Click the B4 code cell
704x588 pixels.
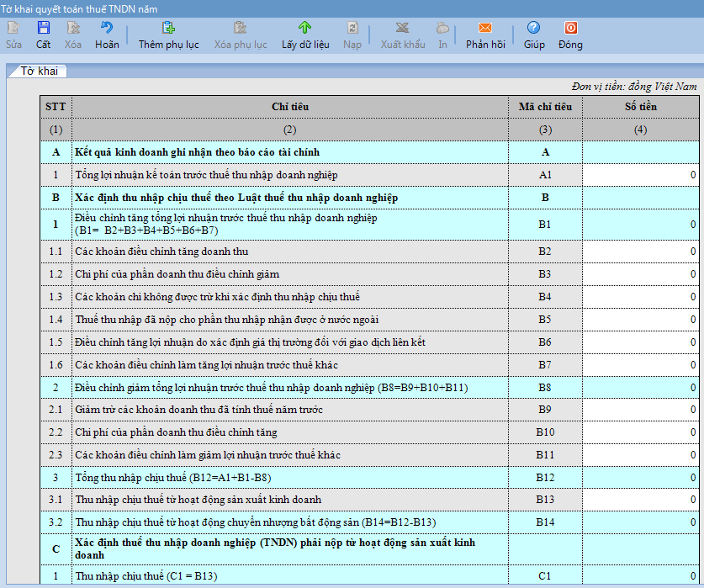(x=545, y=297)
